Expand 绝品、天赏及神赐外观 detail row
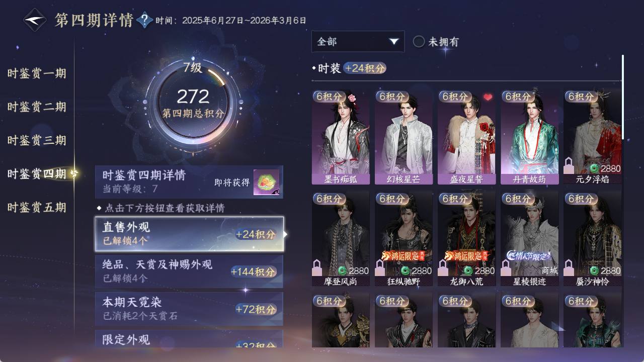Image resolution: width=644 pixels, height=362 pixels. pos(189,271)
